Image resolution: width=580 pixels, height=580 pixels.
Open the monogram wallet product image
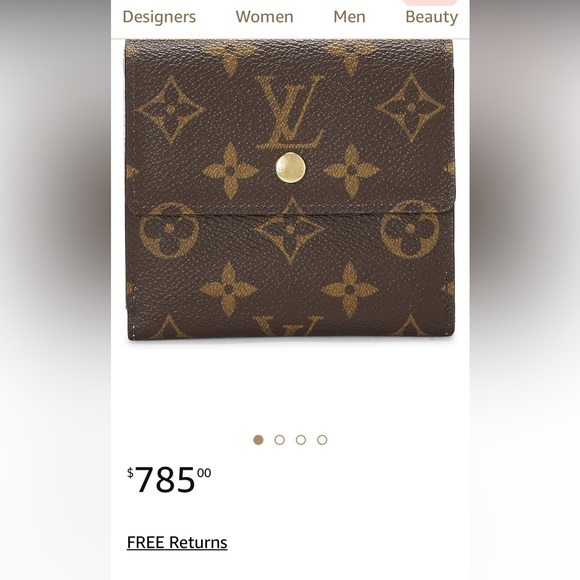pos(290,189)
